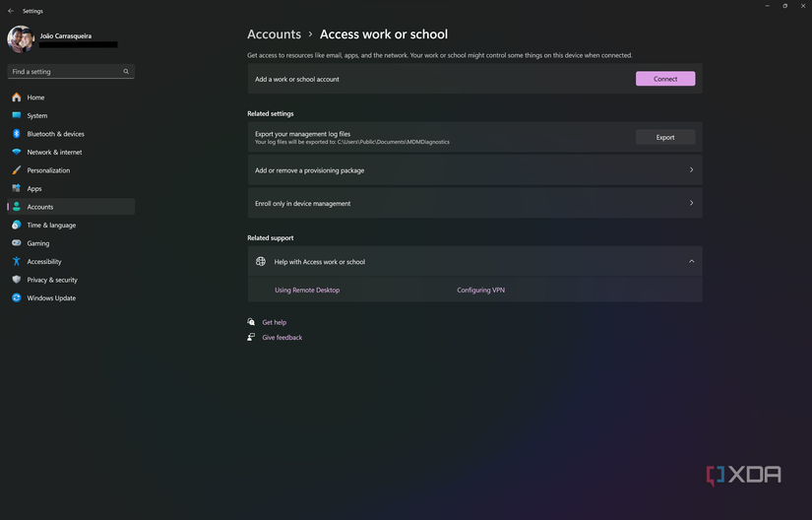Image resolution: width=812 pixels, height=520 pixels.
Task: Click Export your management log files text
Action: coord(302,134)
